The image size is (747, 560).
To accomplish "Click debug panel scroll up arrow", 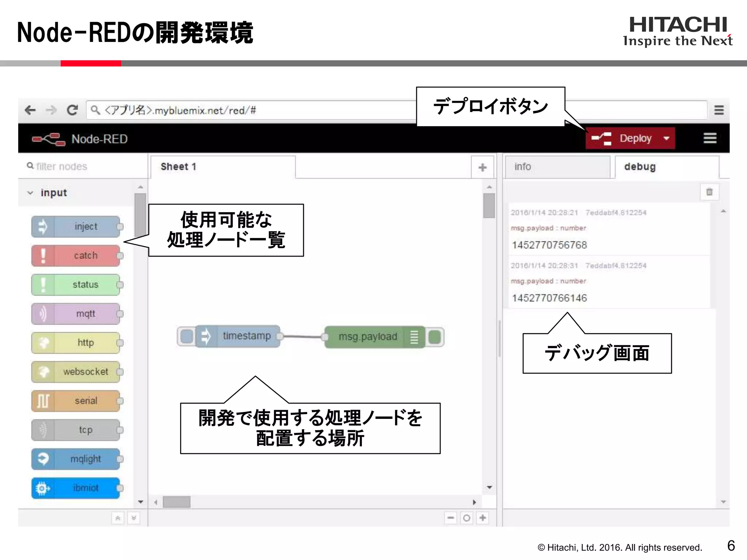I will (x=723, y=211).
